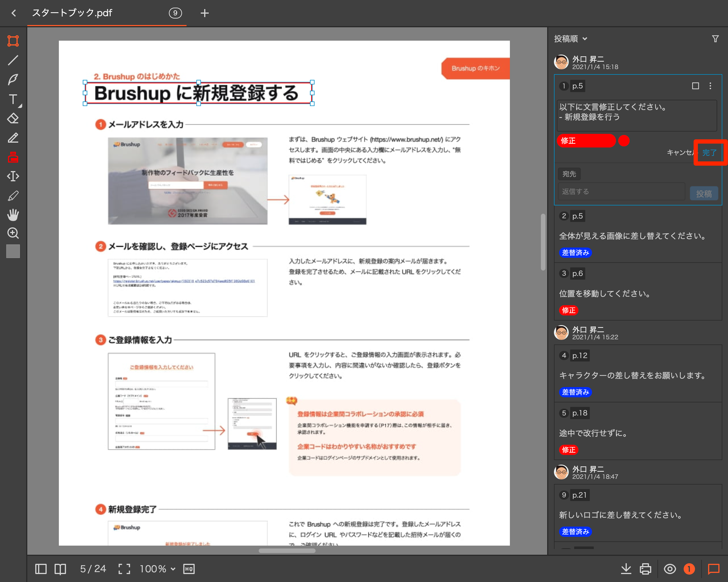Viewport: 728px width, 582px height.
Task: Toggle annotation visibility eye icon
Action: (670, 569)
